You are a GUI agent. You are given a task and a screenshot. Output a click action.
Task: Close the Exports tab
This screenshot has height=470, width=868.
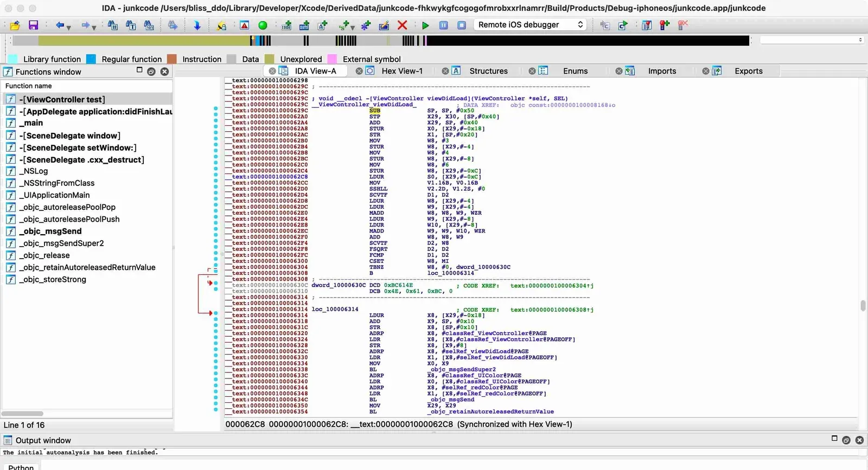pyautogui.click(x=706, y=71)
